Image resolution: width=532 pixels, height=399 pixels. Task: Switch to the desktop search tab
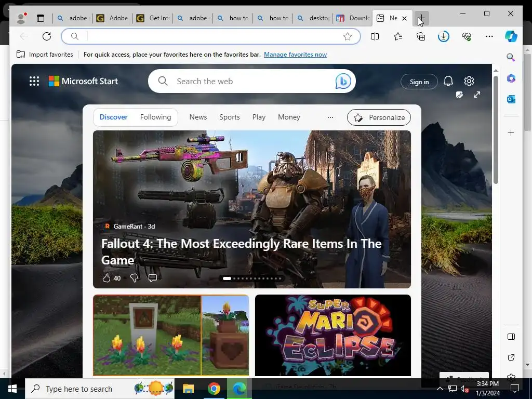313,18
